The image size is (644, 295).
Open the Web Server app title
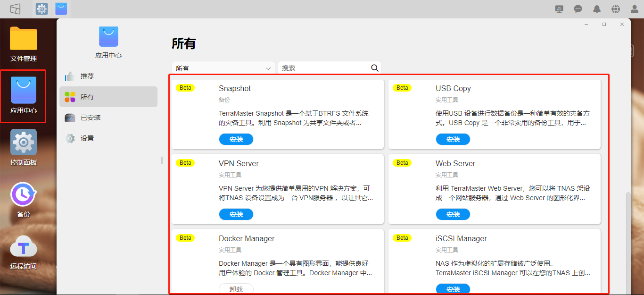pyautogui.click(x=455, y=163)
